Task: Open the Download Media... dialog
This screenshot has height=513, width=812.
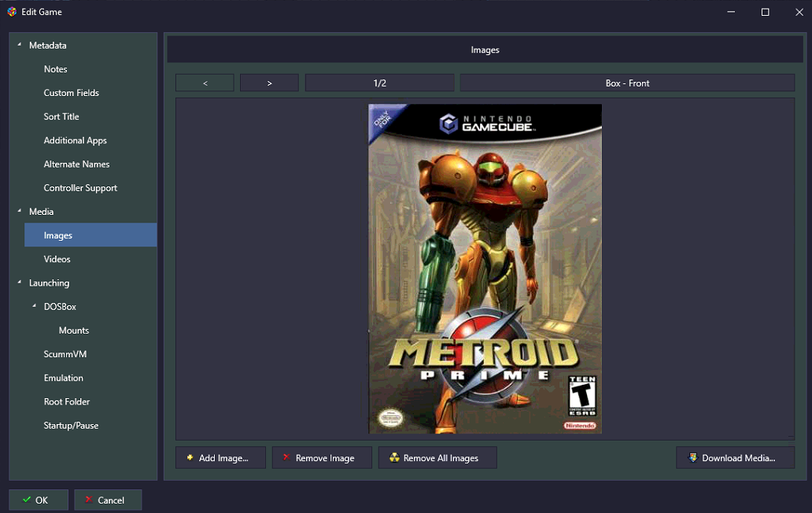Action: coord(736,458)
